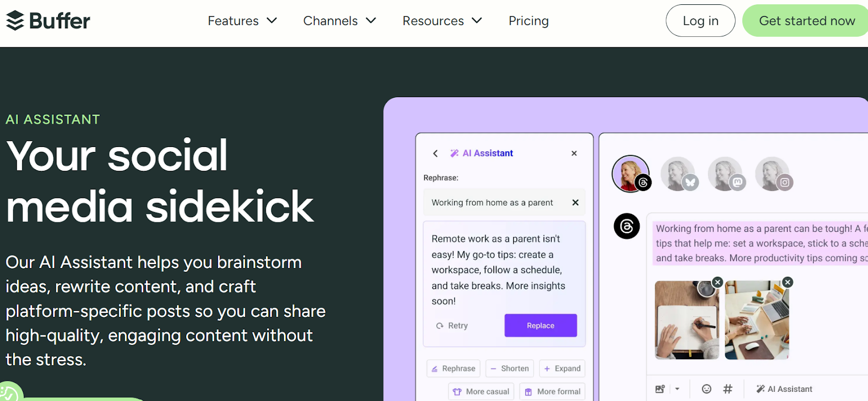
Task: Click the generated 'Remote work as a parent' text
Action: (x=499, y=270)
